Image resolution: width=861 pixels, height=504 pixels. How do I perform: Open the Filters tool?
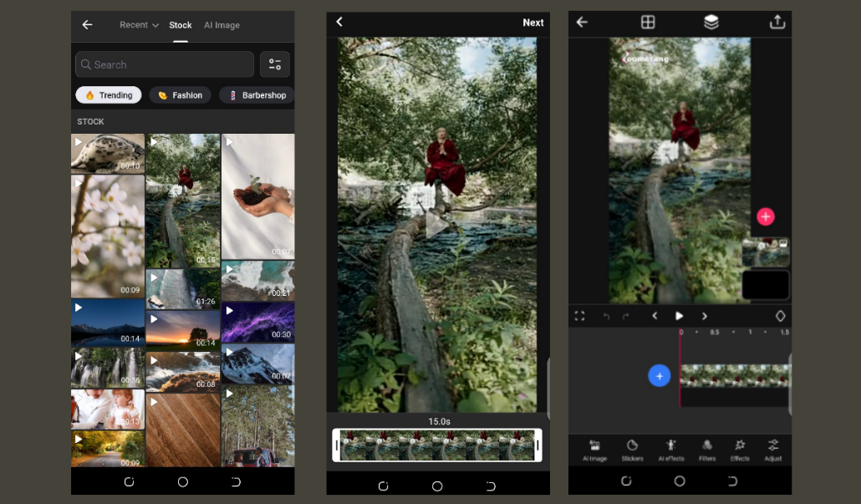[707, 451]
